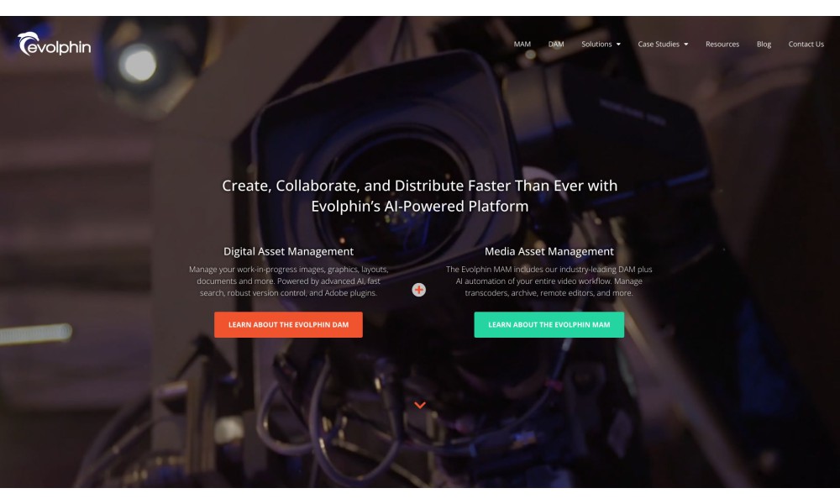
Task: Click the orange down chevron arrow
Action: tap(420, 405)
